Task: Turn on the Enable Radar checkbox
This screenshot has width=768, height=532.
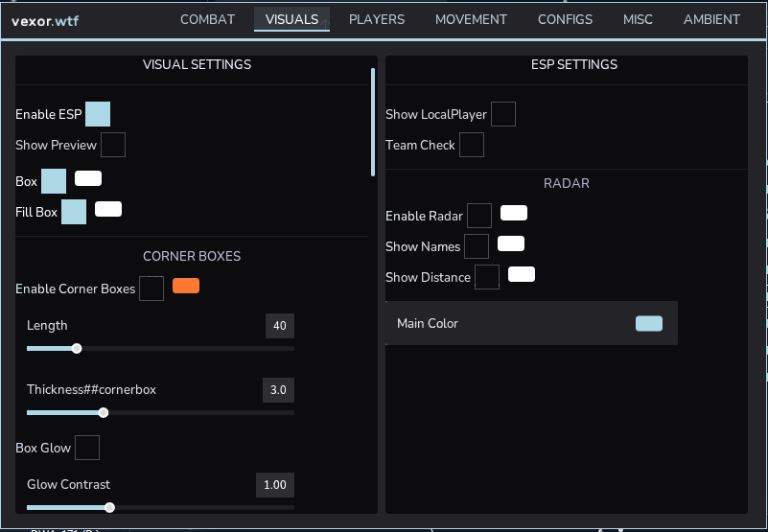Action: [479, 216]
